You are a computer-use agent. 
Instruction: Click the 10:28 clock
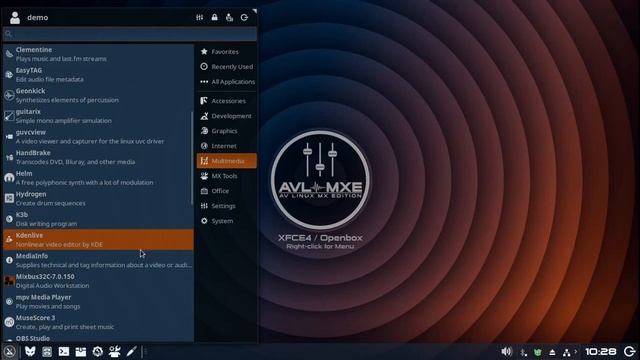click(x=600, y=351)
